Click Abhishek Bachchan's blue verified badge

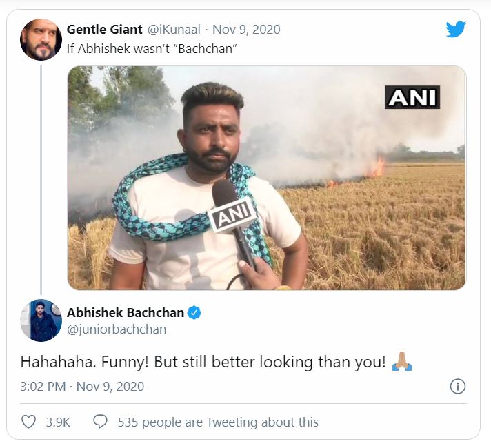click(x=194, y=313)
